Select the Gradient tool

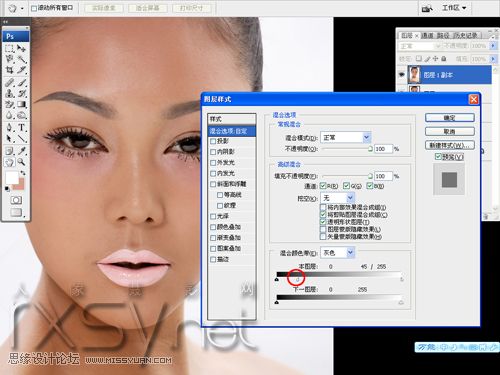[22, 104]
